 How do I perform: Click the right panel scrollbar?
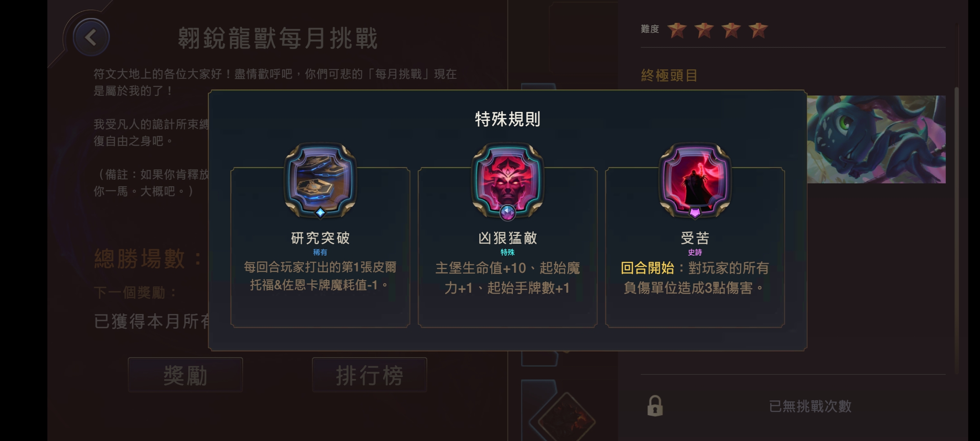[956, 230]
